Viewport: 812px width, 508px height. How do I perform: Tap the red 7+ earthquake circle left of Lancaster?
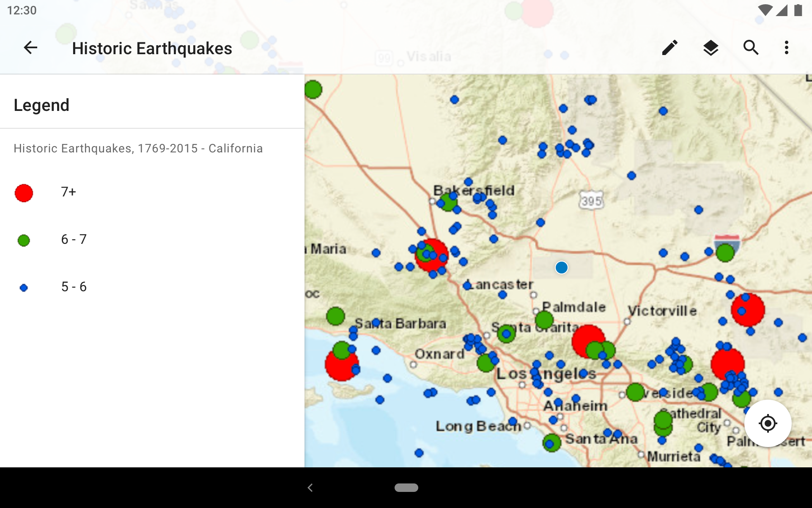432,255
